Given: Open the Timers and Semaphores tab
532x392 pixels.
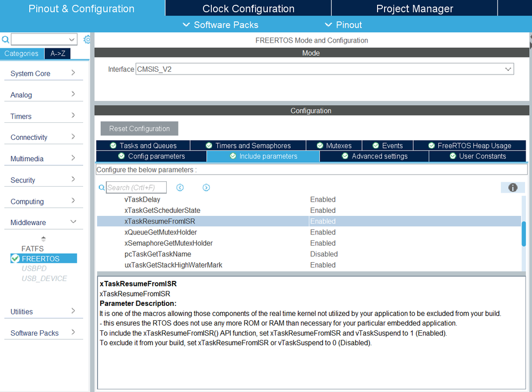Looking at the screenshot, I should (x=248, y=145).
